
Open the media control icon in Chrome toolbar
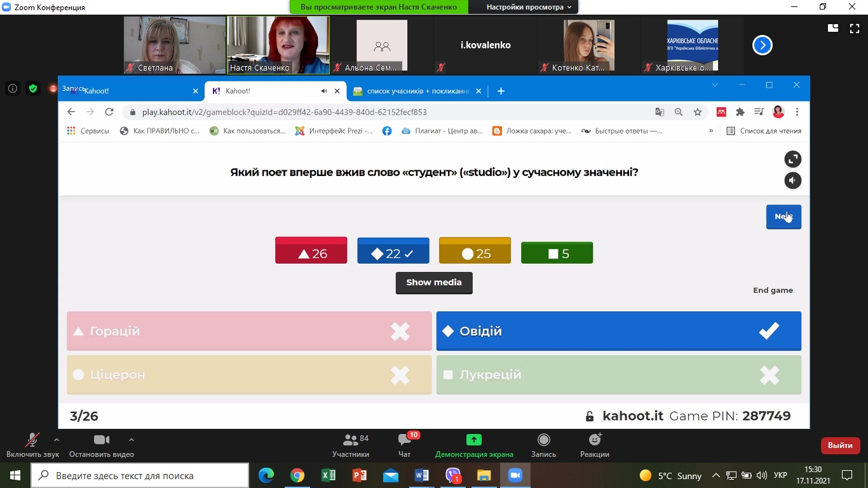click(x=759, y=112)
